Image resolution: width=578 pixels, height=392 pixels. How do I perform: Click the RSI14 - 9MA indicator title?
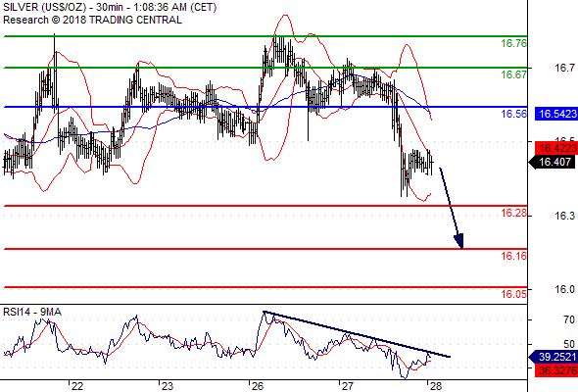[x=32, y=312]
